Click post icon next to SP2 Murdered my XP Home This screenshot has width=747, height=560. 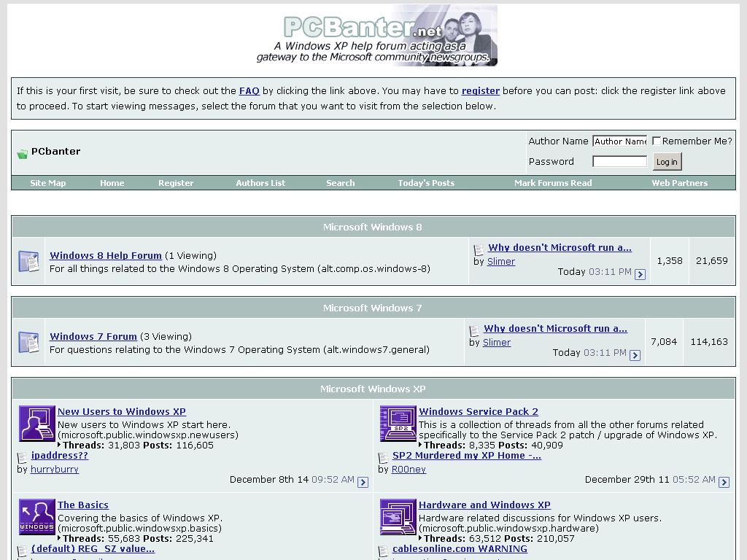click(383, 458)
